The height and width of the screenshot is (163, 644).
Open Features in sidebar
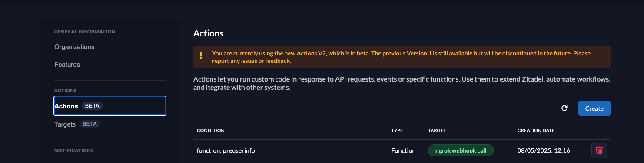point(67,65)
